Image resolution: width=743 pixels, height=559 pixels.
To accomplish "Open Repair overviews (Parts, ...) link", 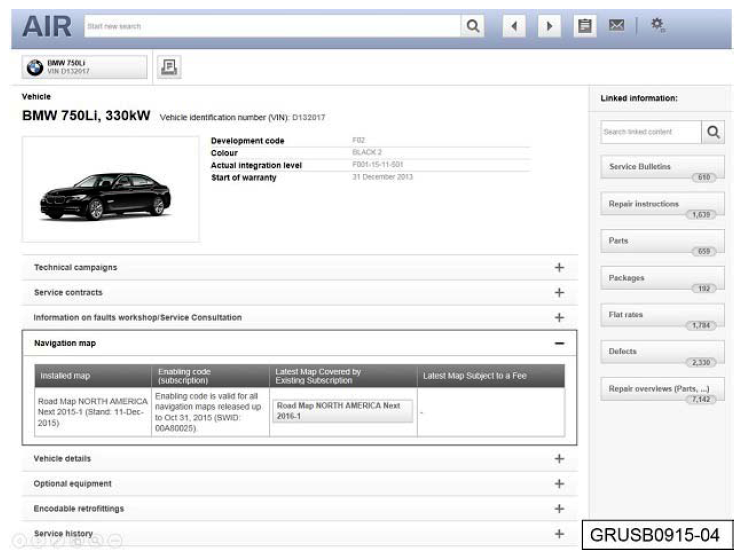I will point(662,389).
